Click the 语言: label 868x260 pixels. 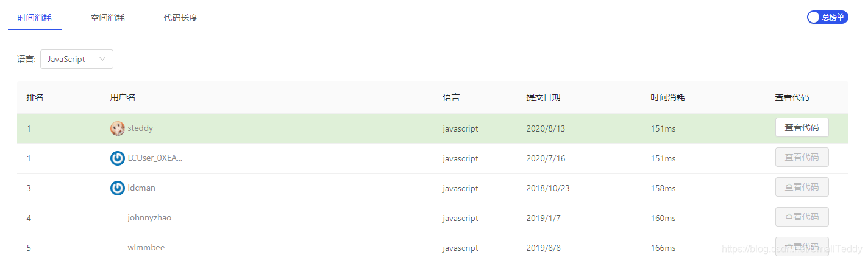pyautogui.click(x=26, y=60)
